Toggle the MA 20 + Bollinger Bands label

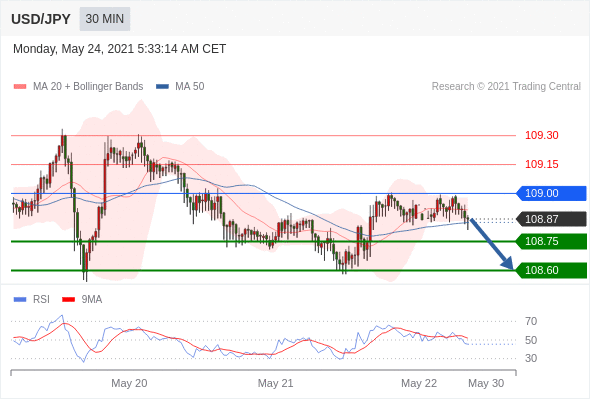[88, 87]
